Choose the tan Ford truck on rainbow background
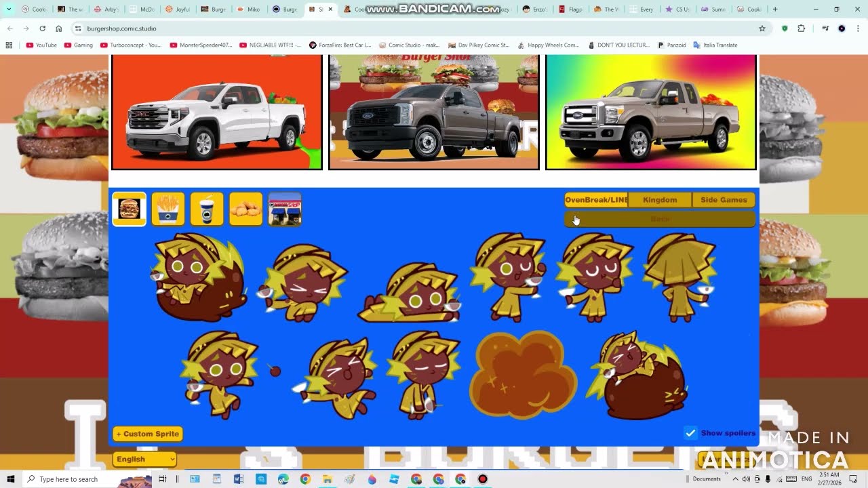Image resolution: width=868 pixels, height=488 pixels. tap(651, 112)
